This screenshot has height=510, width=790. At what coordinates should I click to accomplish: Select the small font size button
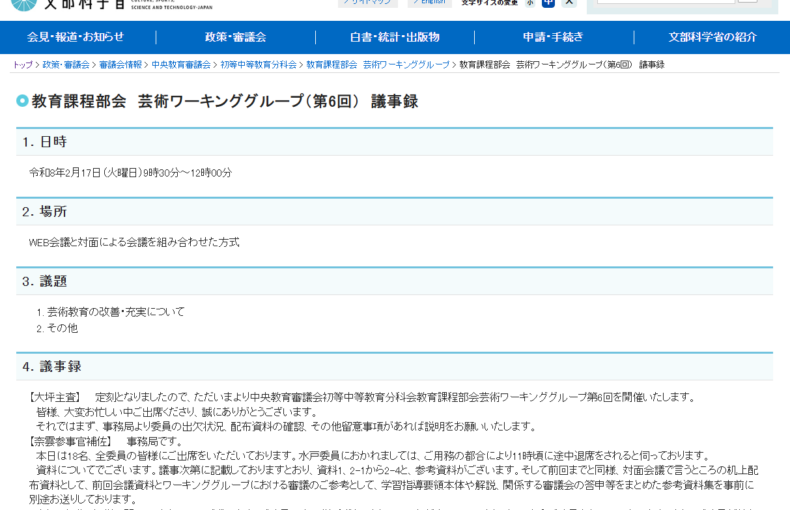(x=530, y=3)
